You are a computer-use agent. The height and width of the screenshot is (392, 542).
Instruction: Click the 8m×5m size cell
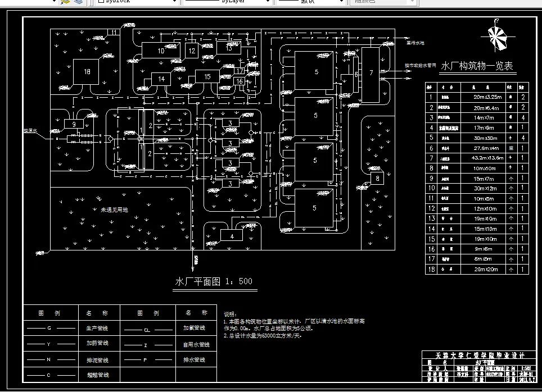pyautogui.click(x=483, y=259)
